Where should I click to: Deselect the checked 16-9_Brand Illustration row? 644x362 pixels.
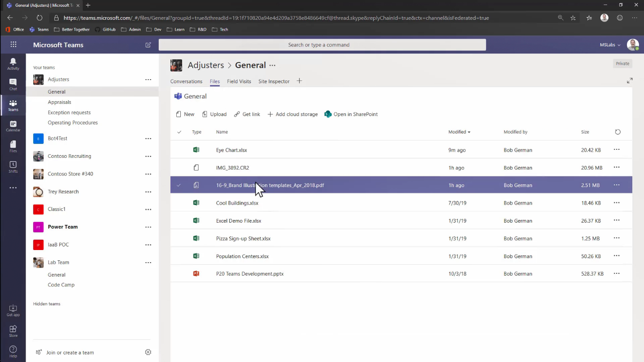[179, 185]
